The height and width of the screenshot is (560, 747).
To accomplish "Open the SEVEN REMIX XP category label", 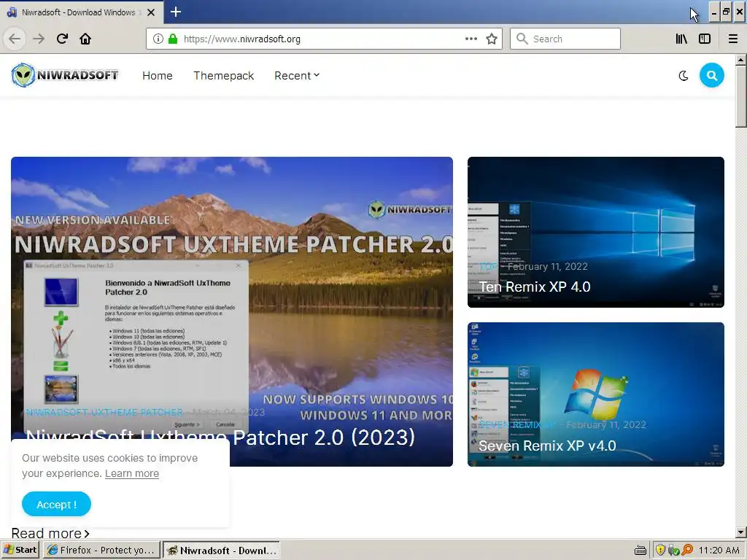I will (x=516, y=425).
